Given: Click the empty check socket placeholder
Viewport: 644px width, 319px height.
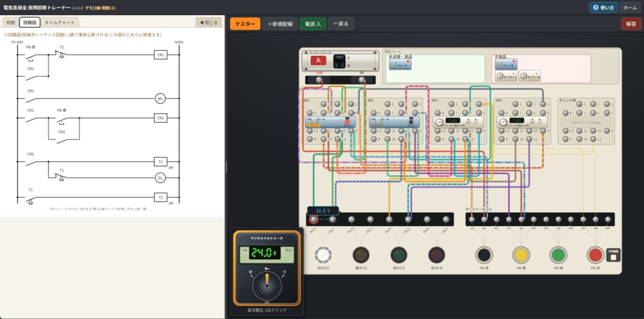Looking at the screenshot, I should [x=586, y=122].
